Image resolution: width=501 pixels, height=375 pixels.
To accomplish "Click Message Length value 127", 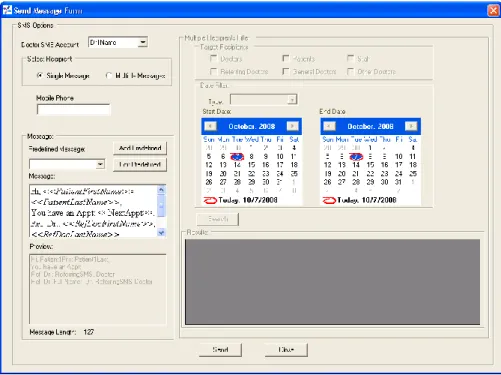I will [x=89, y=332].
